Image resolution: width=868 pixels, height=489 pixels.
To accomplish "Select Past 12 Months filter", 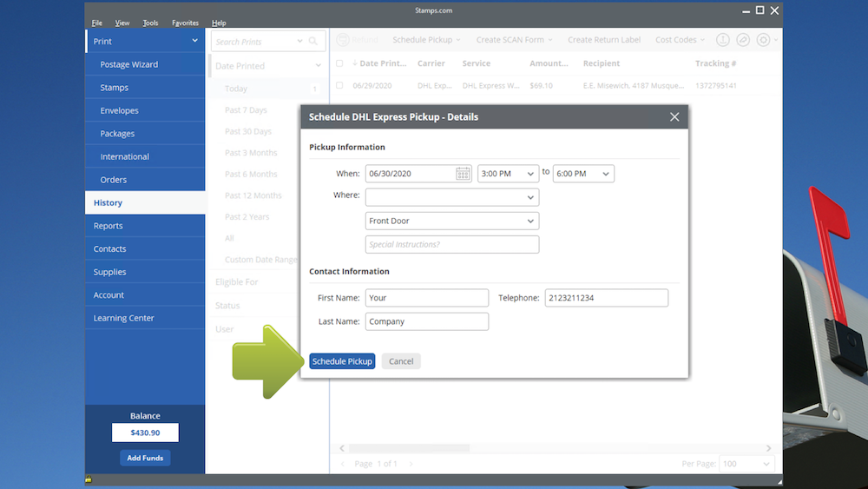I will (x=253, y=195).
